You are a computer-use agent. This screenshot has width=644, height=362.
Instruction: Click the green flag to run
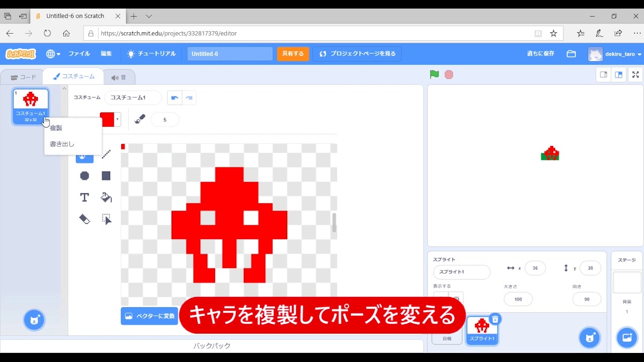point(434,74)
